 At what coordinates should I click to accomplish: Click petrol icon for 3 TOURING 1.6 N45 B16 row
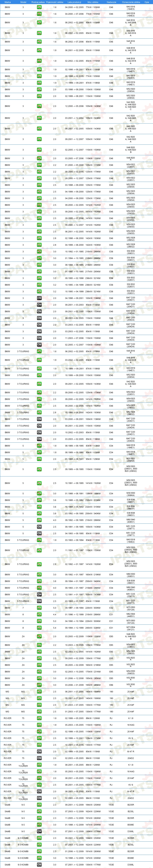tap(39, 351)
